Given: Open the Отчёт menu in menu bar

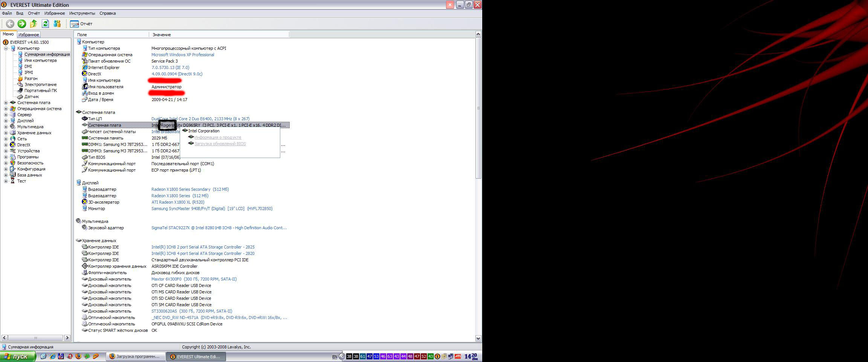Looking at the screenshot, I should pos(34,13).
